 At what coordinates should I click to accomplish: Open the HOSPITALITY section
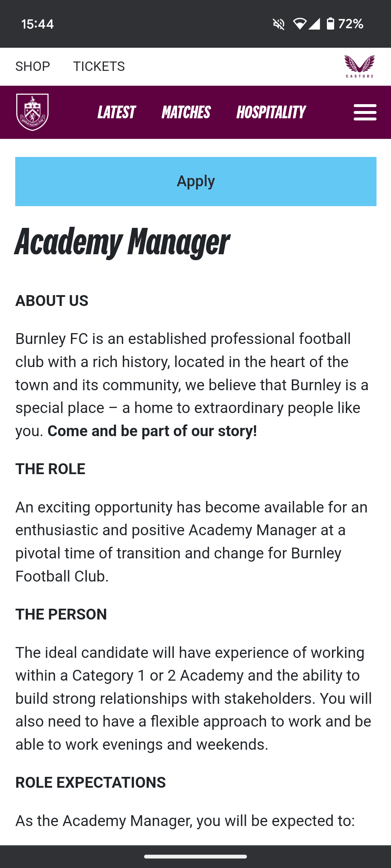pos(271,112)
